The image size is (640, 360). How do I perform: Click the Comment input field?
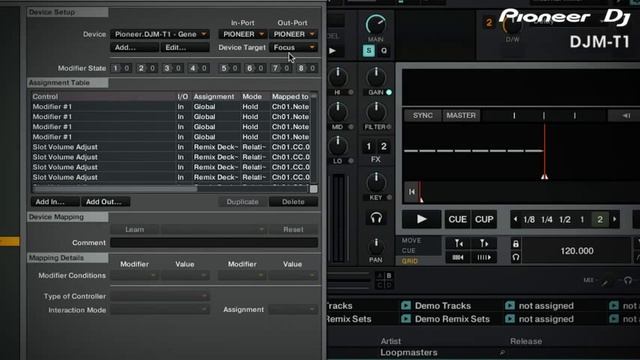[214, 243]
